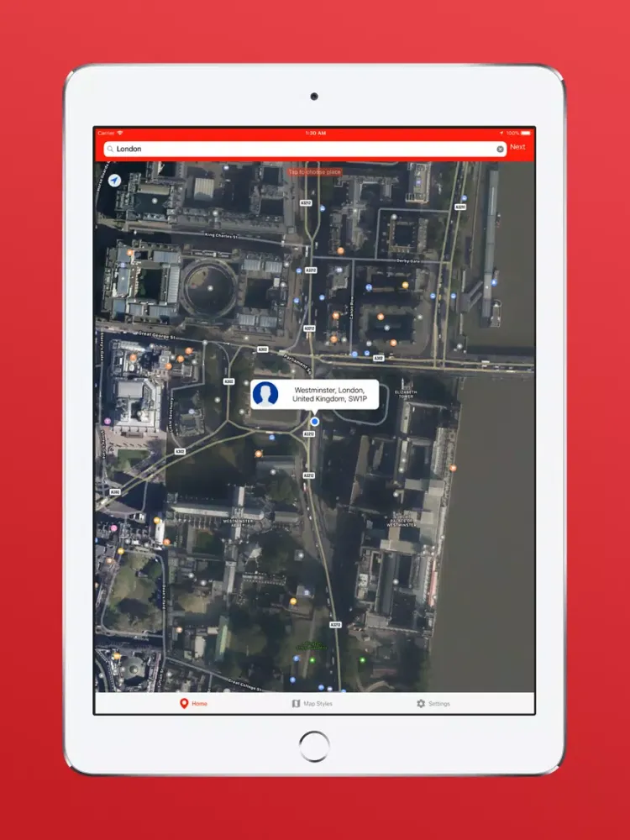
Task: Tap the 1:30 AM clock
Action: coord(316,133)
